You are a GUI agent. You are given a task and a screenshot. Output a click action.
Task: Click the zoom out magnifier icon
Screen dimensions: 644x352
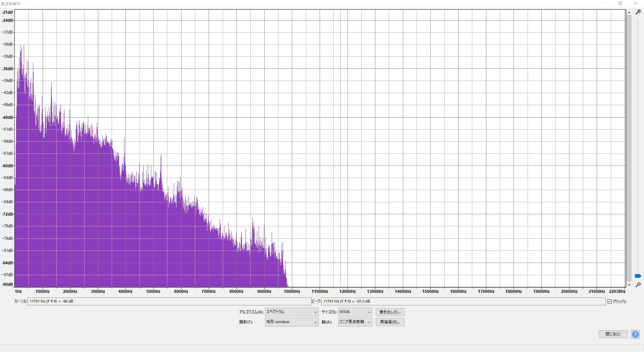(x=638, y=284)
